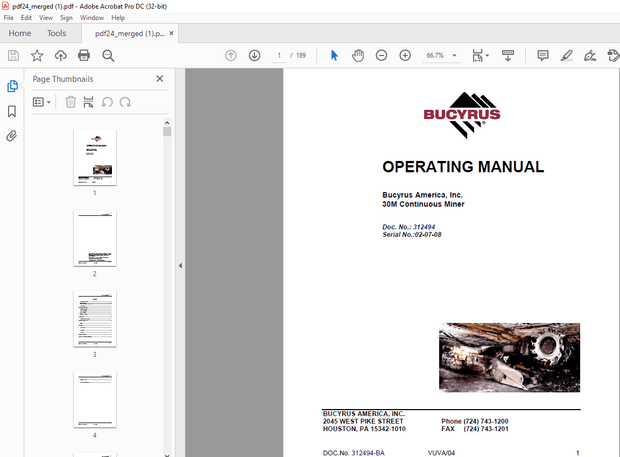Screen dimensions: 620x457
Task: Zoom out with minus icon
Action: [382, 55]
